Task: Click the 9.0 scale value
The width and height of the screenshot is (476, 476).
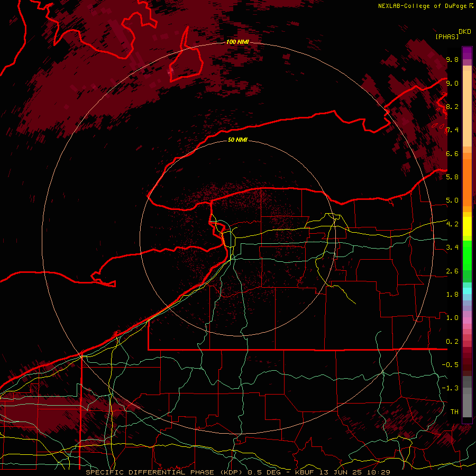Action: pos(452,84)
